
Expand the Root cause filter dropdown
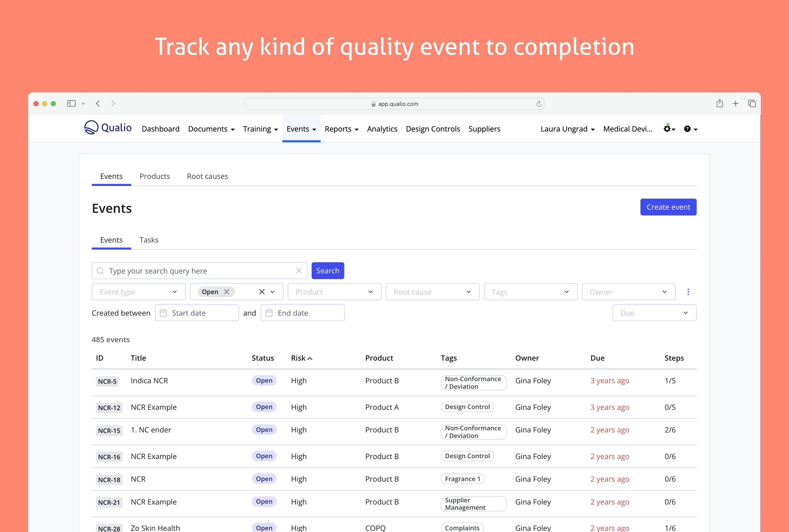point(432,292)
